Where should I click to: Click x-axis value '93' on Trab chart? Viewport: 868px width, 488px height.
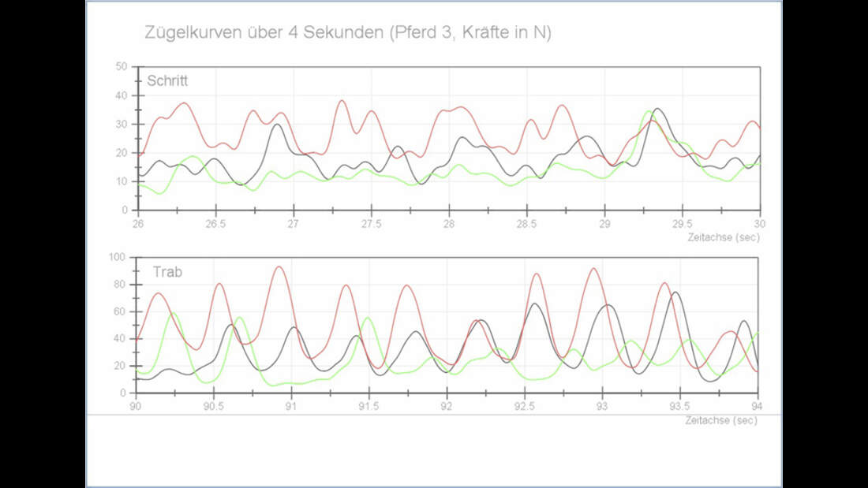tap(602, 406)
